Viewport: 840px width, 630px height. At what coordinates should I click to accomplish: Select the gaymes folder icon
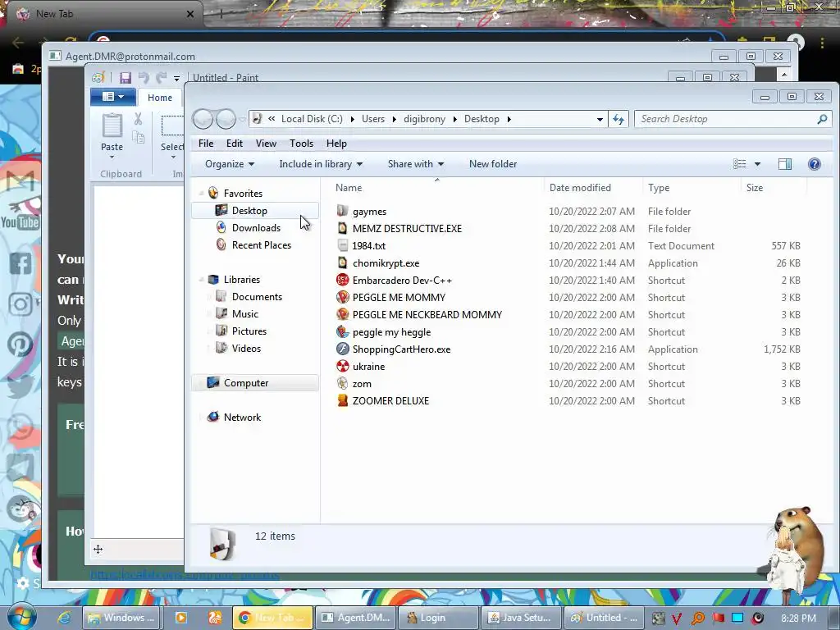[342, 211]
